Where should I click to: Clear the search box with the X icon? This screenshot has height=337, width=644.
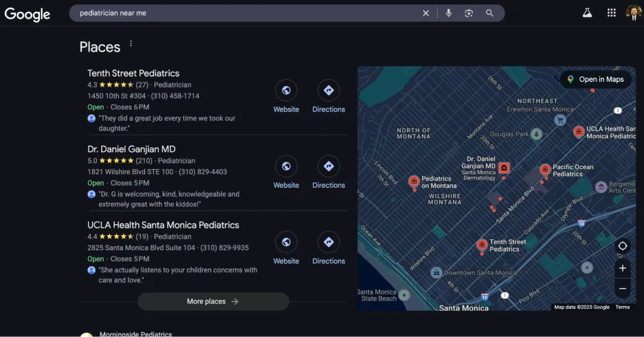[x=426, y=13]
